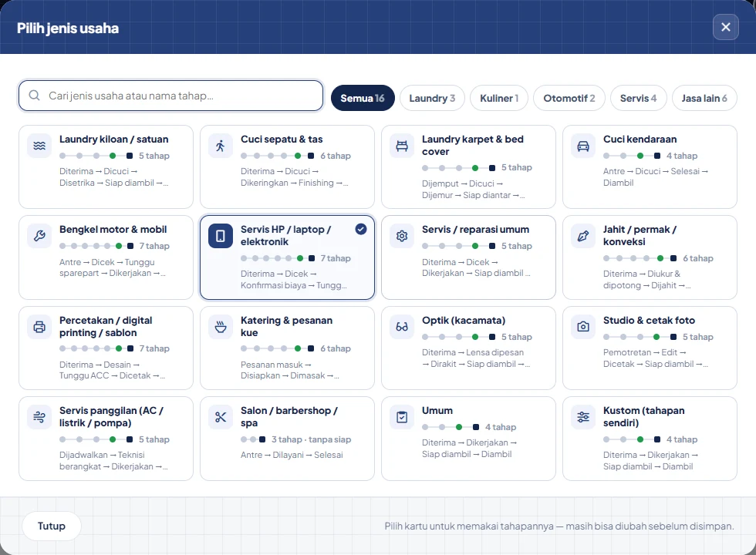Click the Tutup button
The image size is (756, 555).
[x=52, y=526]
